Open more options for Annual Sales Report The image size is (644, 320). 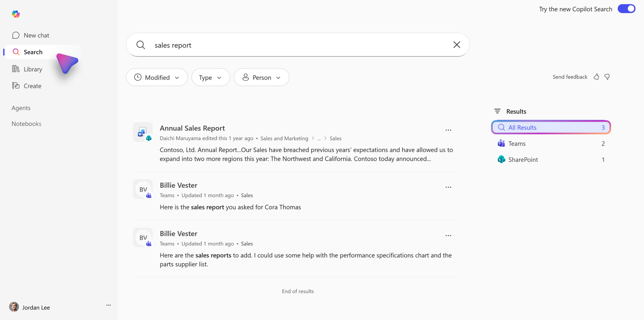tap(448, 130)
